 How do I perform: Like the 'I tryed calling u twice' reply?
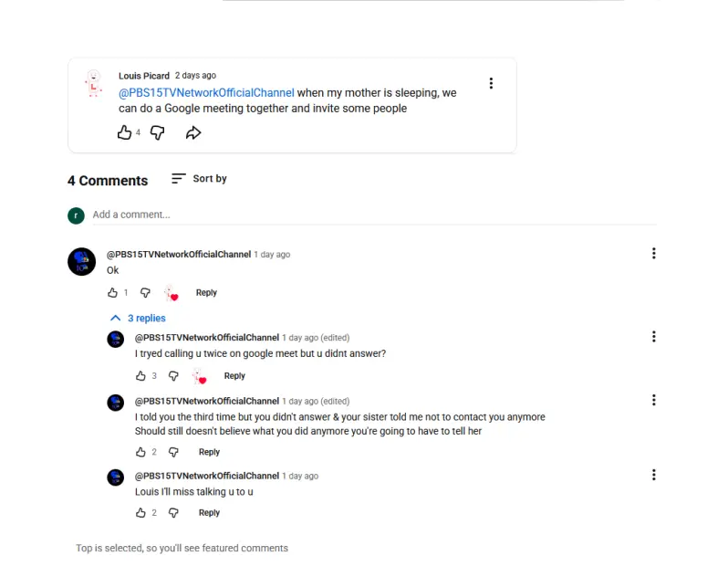pos(140,376)
